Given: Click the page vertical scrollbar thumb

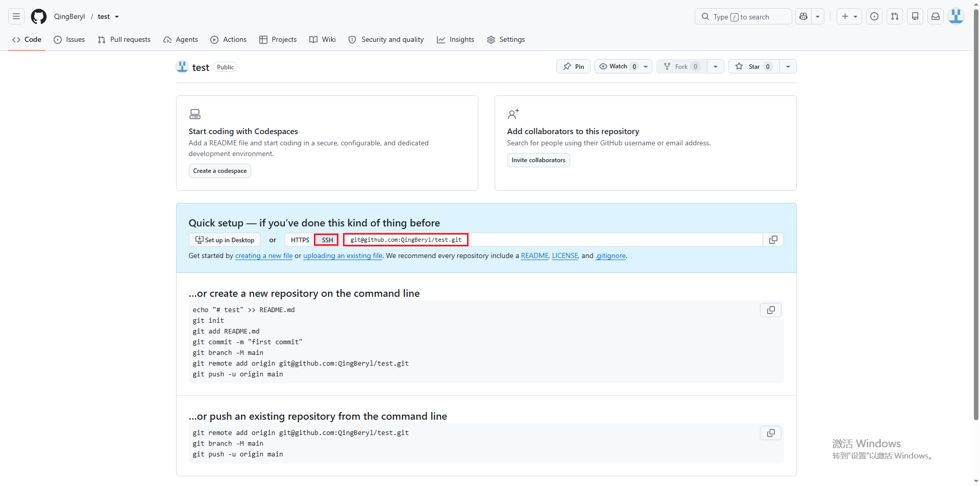Looking at the screenshot, I should (x=976, y=214).
